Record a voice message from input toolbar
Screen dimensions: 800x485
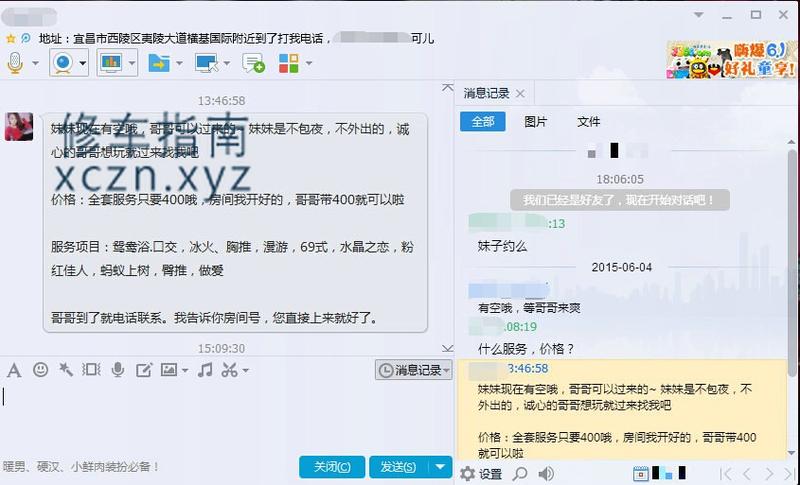(118, 370)
